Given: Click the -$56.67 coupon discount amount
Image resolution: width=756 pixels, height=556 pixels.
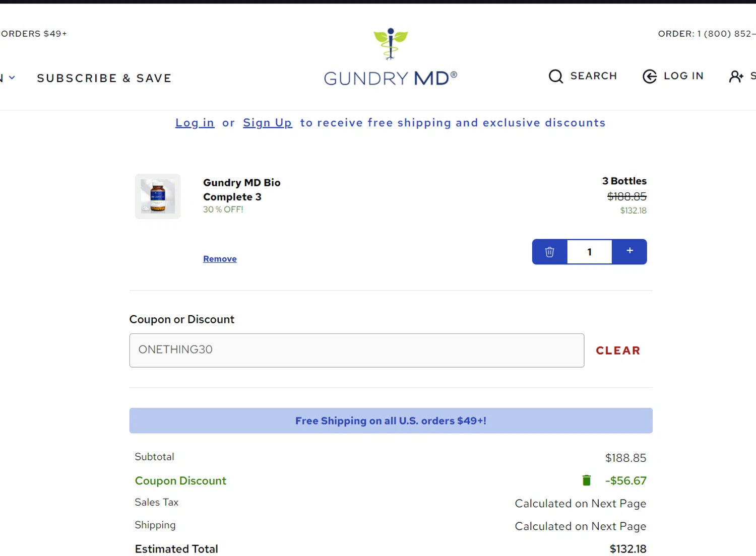Looking at the screenshot, I should (x=625, y=480).
